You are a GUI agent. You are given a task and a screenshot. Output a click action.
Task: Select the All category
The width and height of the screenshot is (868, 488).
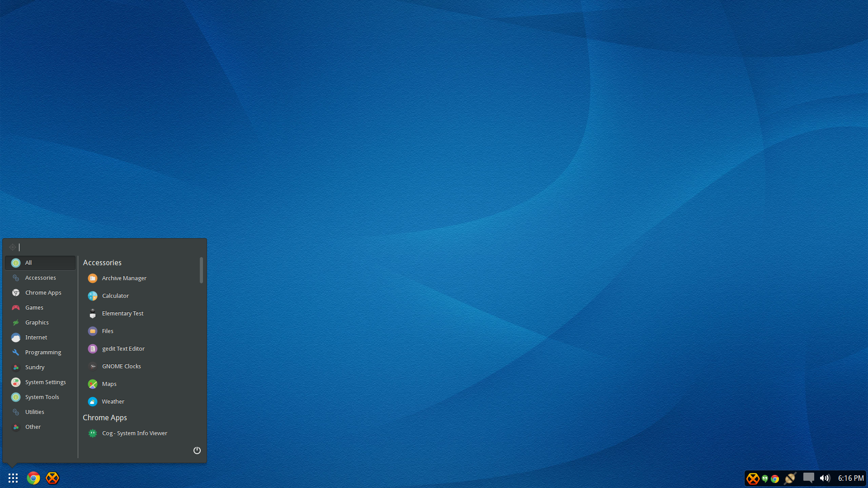[40, 263]
